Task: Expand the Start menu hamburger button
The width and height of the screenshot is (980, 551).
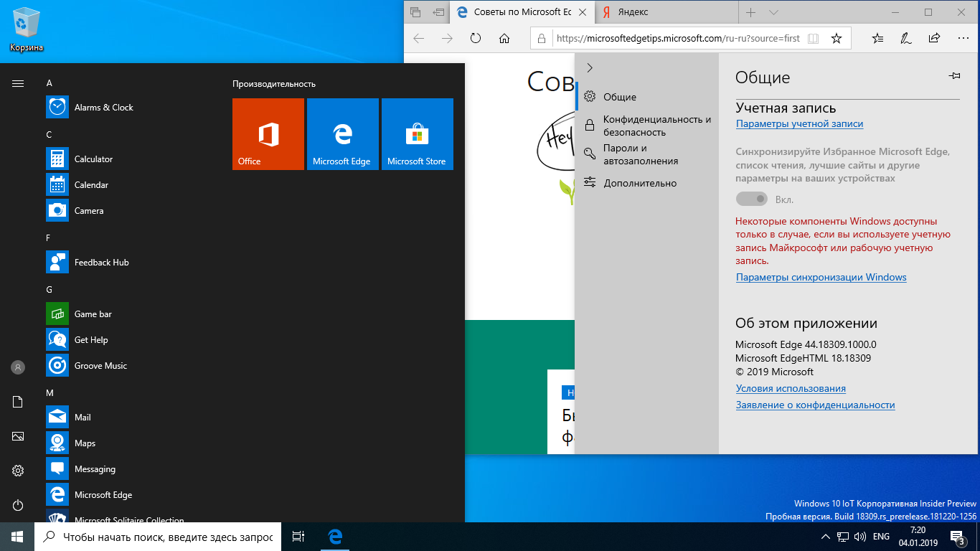Action: [x=18, y=83]
